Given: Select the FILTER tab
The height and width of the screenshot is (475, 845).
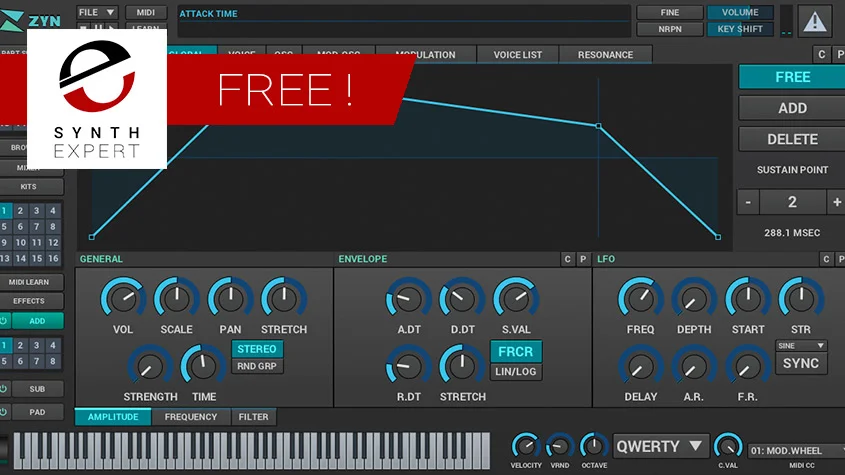Looking at the screenshot, I should [253, 417].
